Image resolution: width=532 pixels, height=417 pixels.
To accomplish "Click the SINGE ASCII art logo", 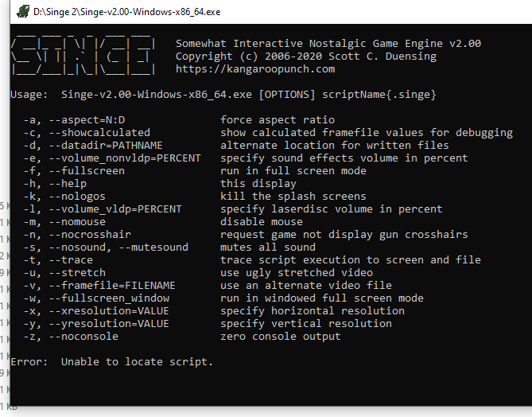I will (83, 54).
